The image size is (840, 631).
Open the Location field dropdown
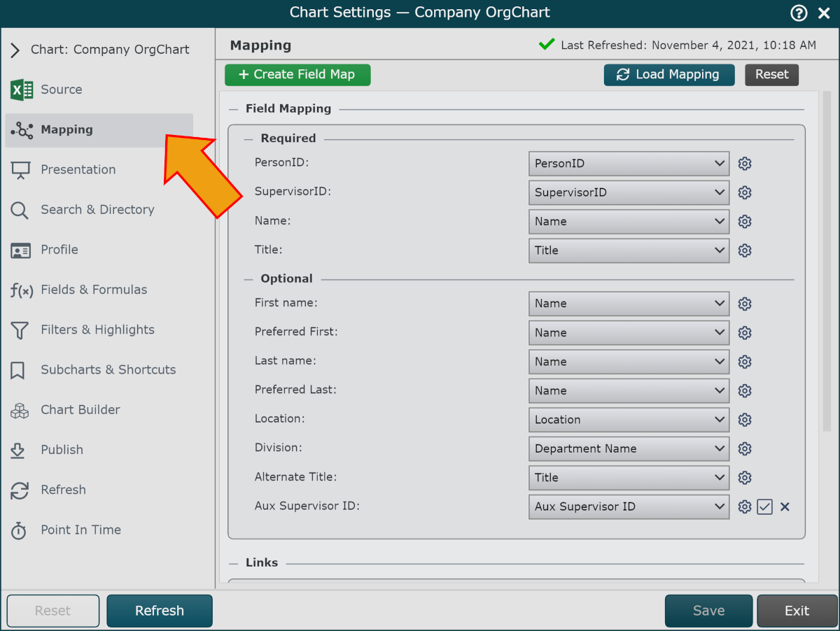(x=629, y=420)
